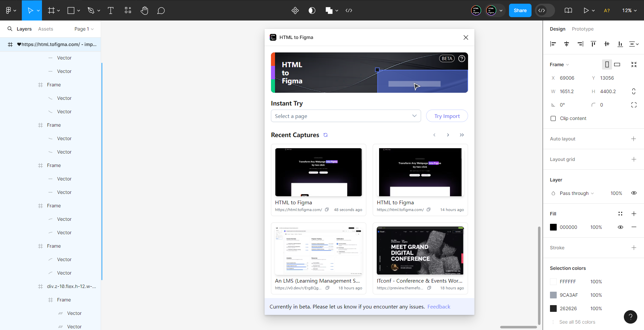Add Auto layout with plus
This screenshot has height=330, width=644.
[634, 139]
